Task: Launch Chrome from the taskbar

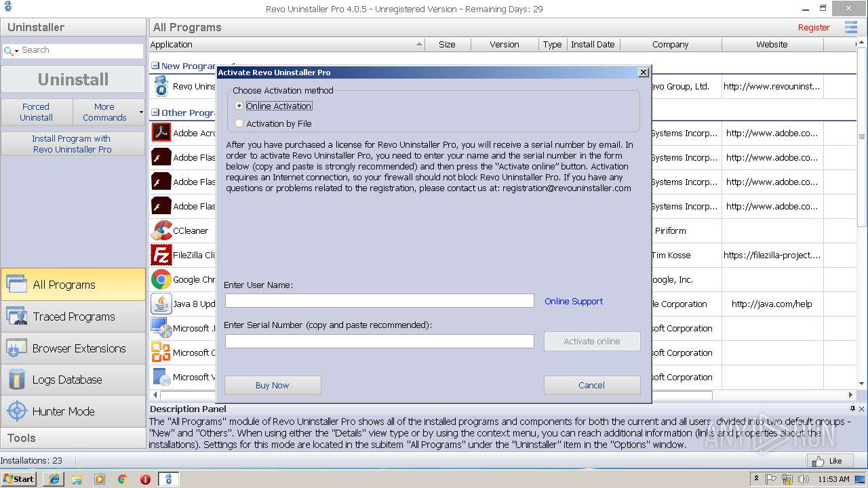Action: [x=122, y=479]
